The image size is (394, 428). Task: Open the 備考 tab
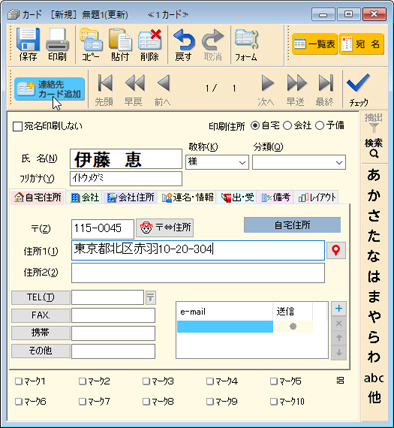click(x=276, y=198)
